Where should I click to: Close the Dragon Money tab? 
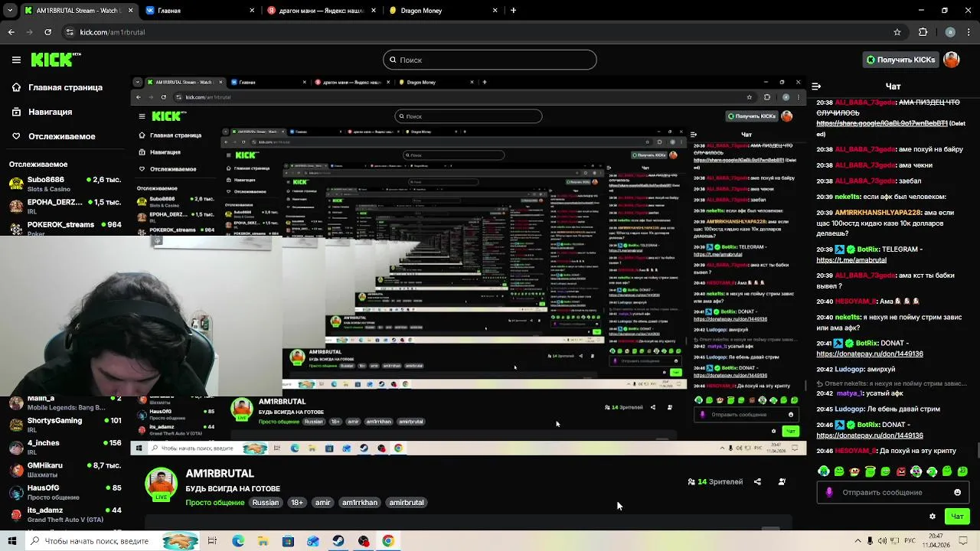coord(495,11)
